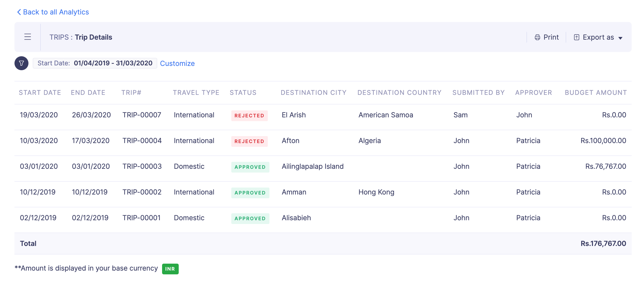Click submitter Sam
Image resolution: width=644 pixels, height=284 pixels.
point(460,115)
